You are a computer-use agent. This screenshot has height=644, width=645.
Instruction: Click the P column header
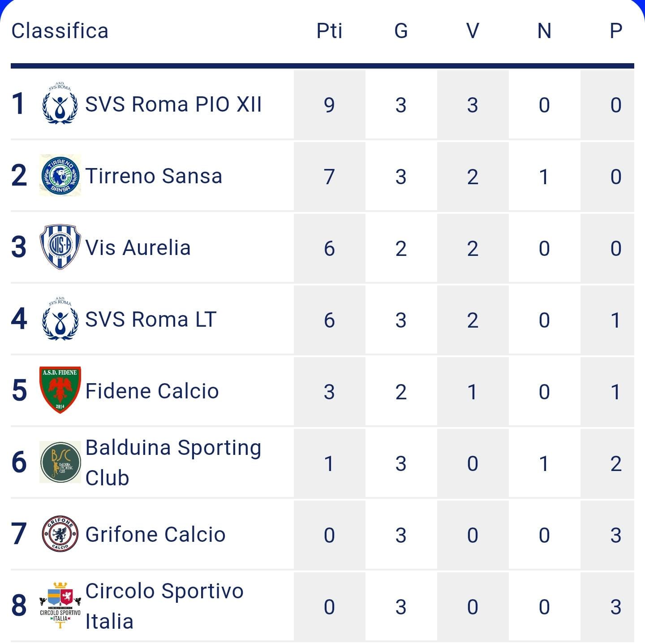coord(616,31)
